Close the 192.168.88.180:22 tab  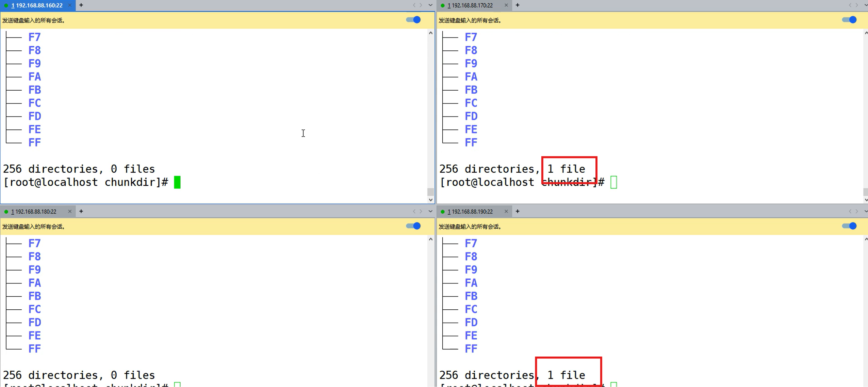[x=70, y=212]
